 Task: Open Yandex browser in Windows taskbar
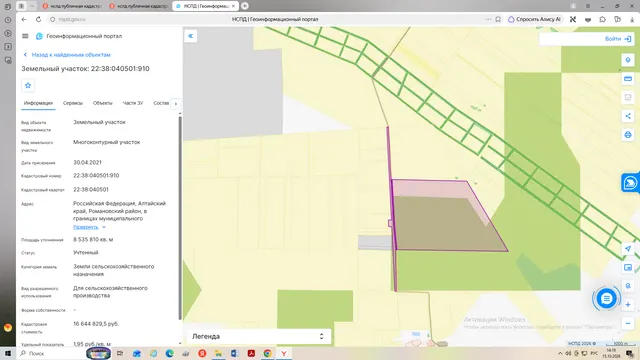pyautogui.click(x=284, y=353)
